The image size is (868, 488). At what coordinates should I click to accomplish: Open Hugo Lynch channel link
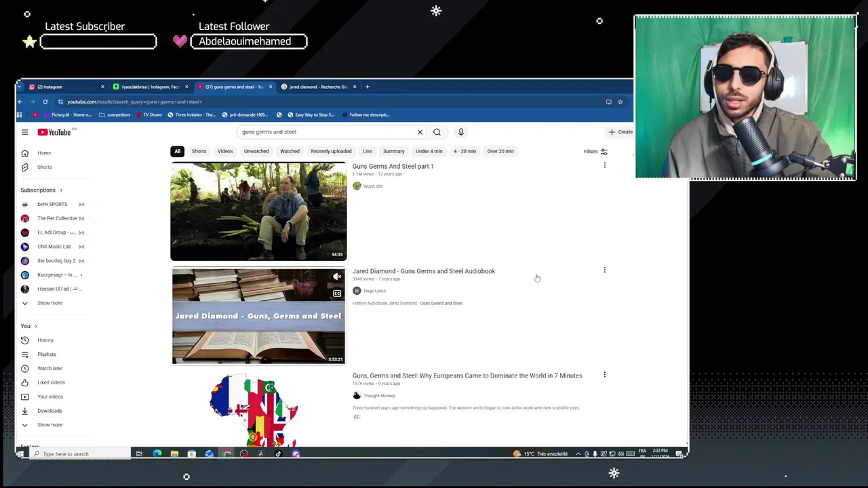coord(374,291)
